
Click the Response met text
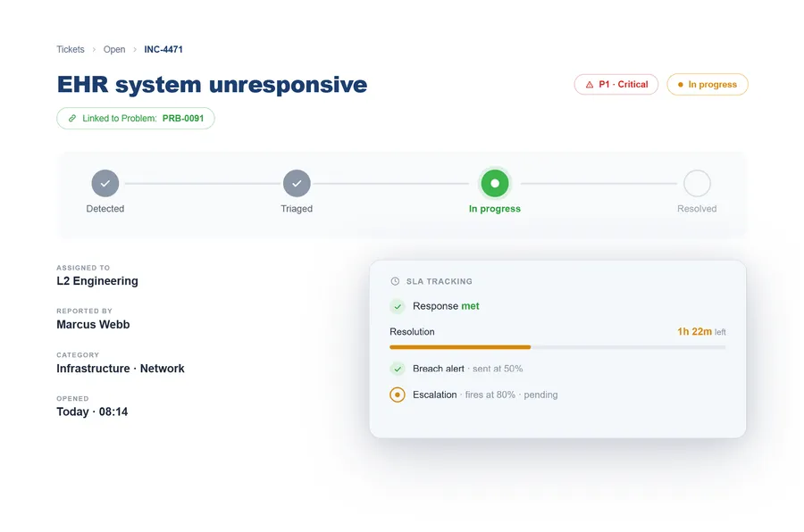tap(446, 306)
